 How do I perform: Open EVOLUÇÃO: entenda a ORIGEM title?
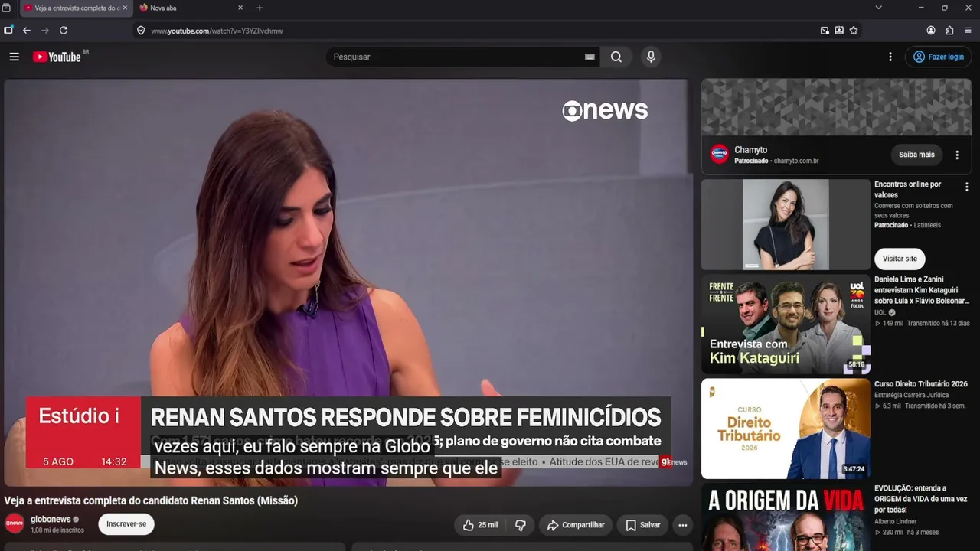coord(921,499)
